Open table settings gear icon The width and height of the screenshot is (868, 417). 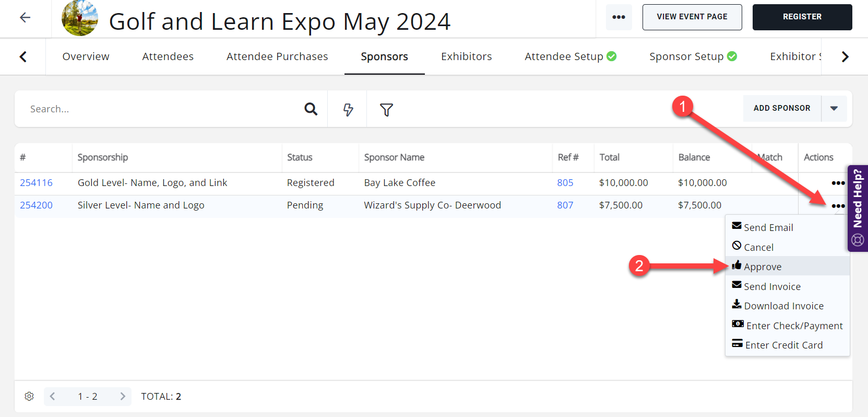click(29, 396)
